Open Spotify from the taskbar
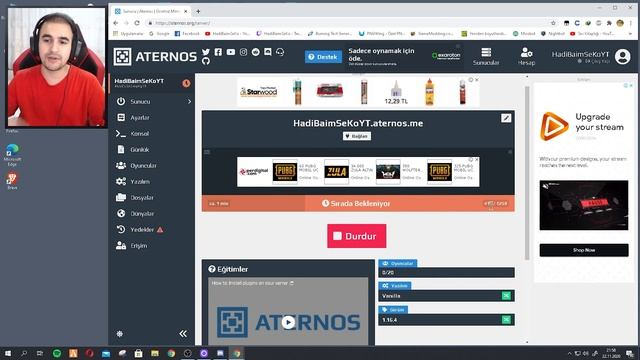The image size is (640, 360). click(57, 353)
